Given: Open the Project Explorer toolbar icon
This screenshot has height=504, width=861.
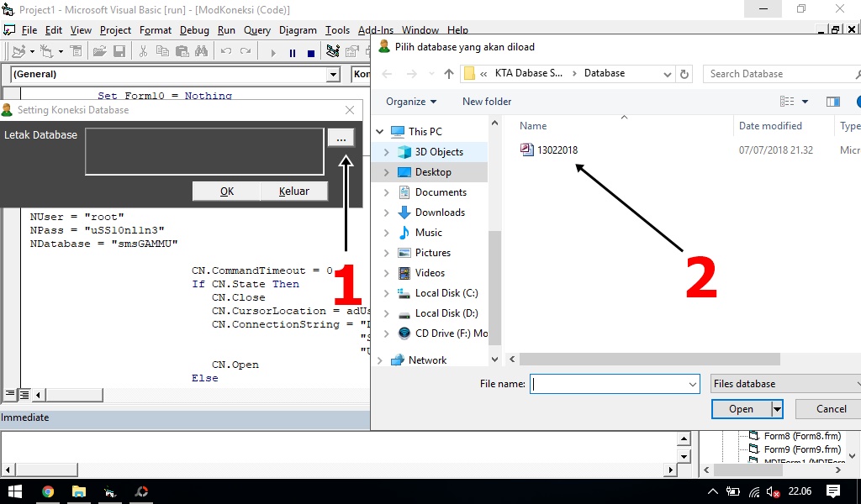Looking at the screenshot, I should click(333, 51).
